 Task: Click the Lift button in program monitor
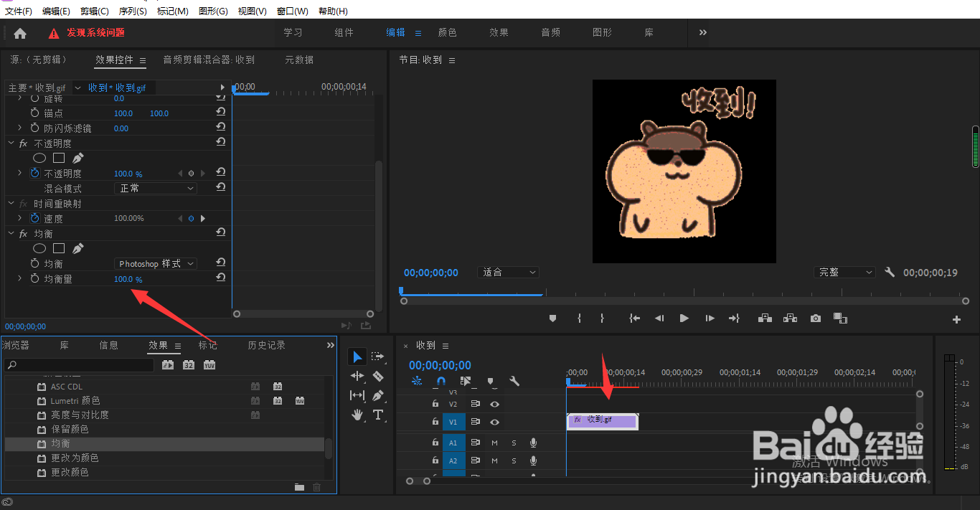tap(765, 318)
